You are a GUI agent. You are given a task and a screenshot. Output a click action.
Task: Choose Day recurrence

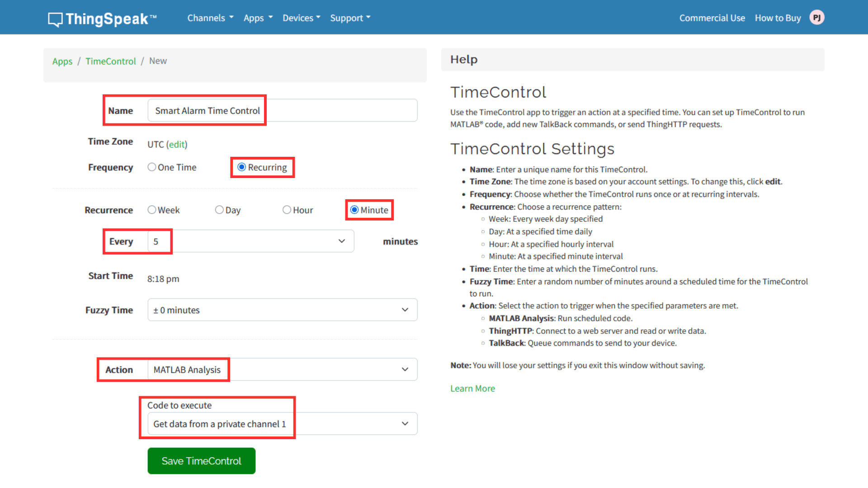(219, 210)
